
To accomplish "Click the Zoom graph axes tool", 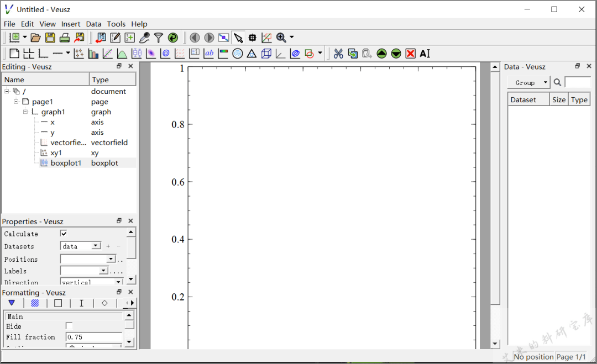I will pyautogui.click(x=266, y=37).
